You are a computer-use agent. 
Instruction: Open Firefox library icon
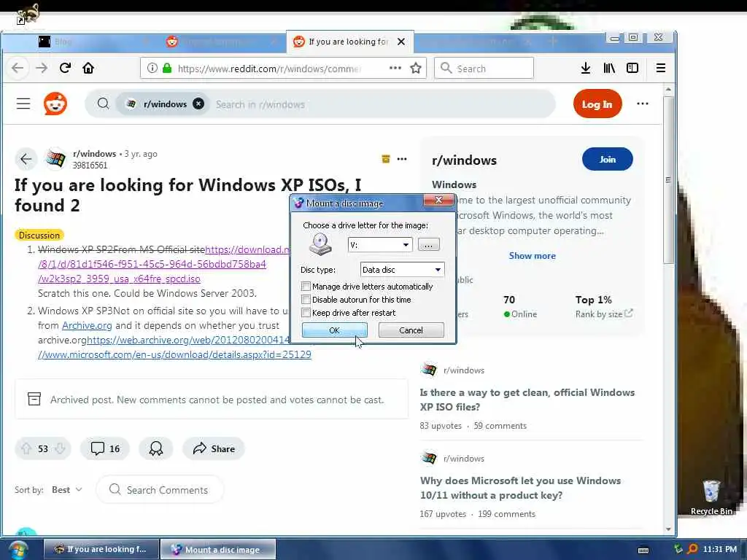(x=609, y=68)
